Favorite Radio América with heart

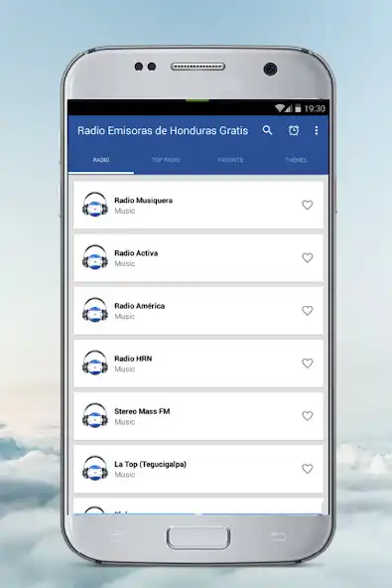click(x=308, y=311)
